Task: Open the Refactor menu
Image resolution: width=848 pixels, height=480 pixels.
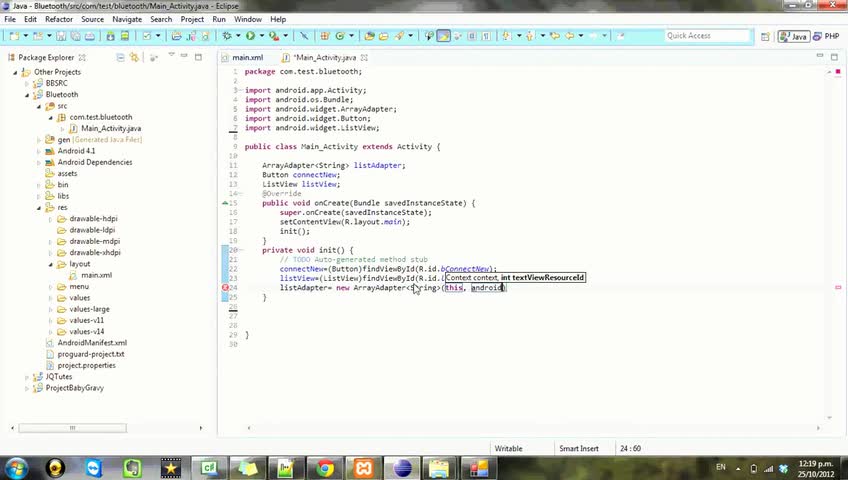Action: coord(59,19)
